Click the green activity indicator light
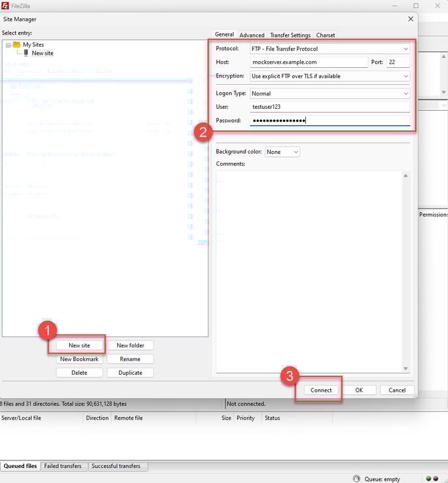Image resolution: width=448 pixels, height=483 pixels. point(428,478)
